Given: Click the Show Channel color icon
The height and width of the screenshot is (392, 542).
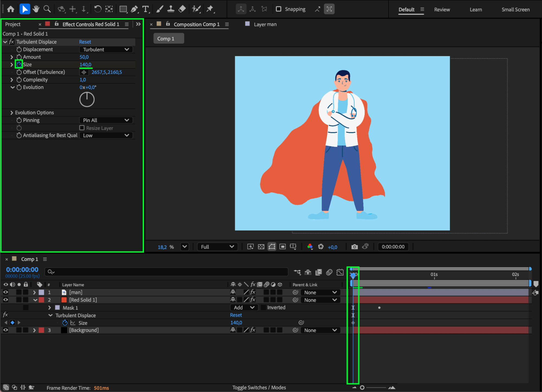Looking at the screenshot, I should (x=310, y=247).
